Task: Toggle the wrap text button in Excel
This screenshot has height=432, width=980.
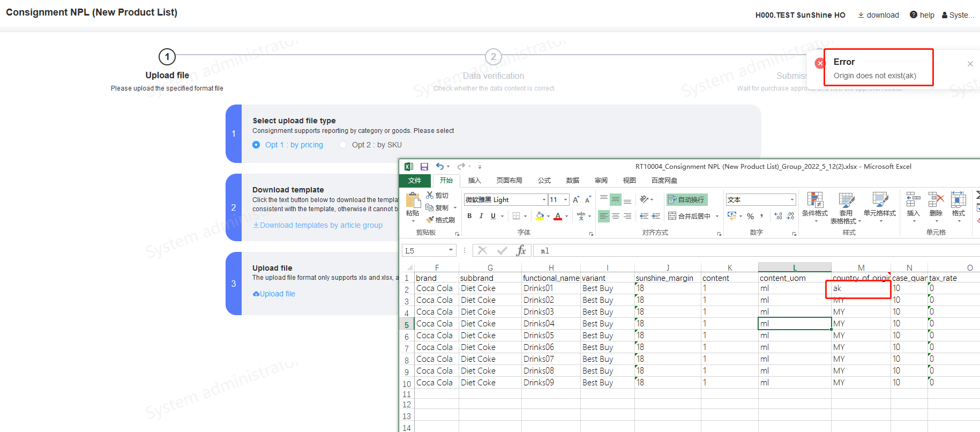Action: coord(686,199)
